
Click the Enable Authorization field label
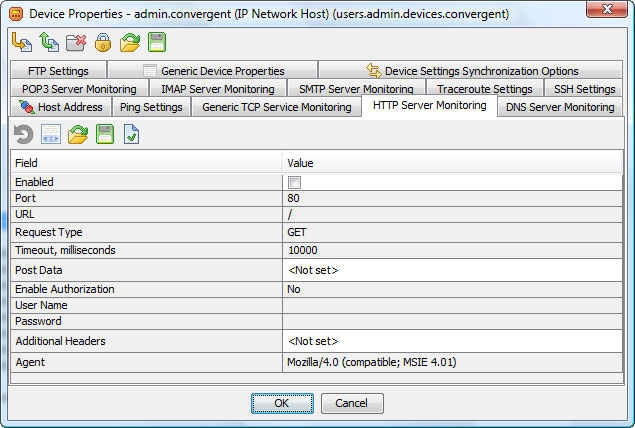point(65,289)
